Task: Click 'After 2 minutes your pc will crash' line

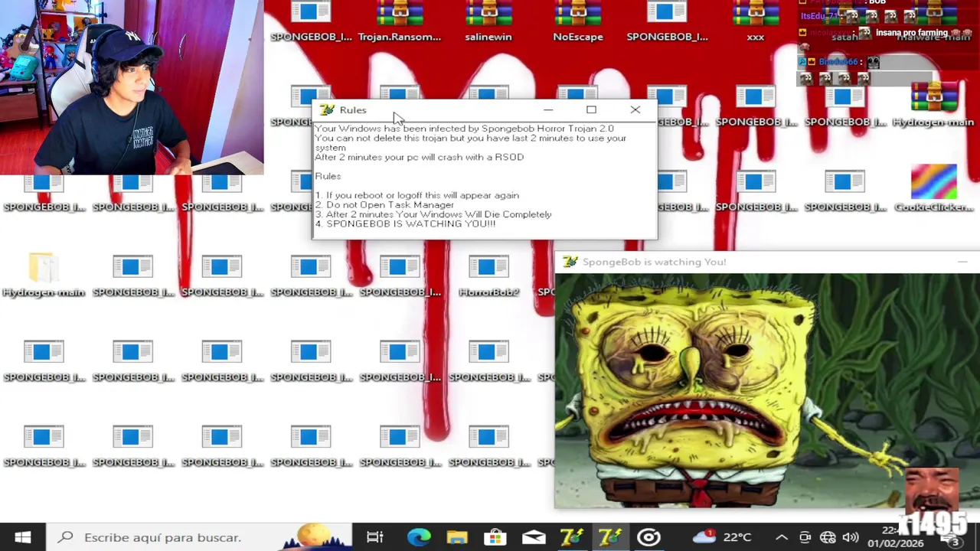Action: 419,157
